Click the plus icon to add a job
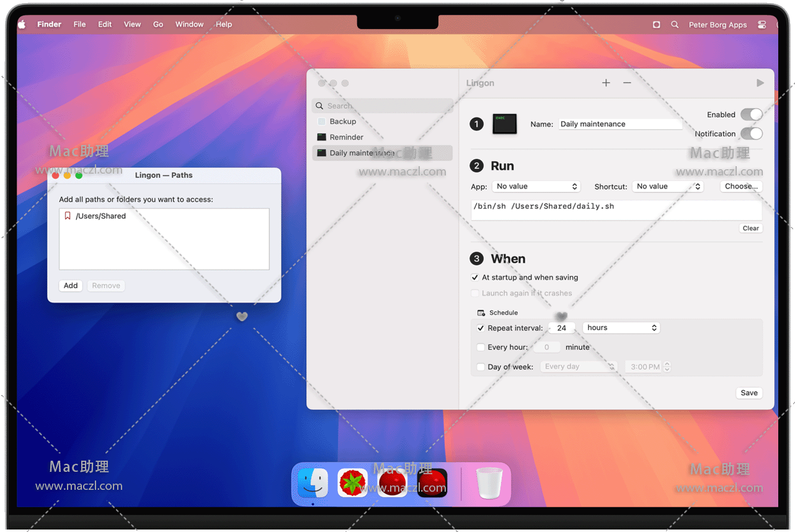795x532 pixels. click(x=606, y=83)
